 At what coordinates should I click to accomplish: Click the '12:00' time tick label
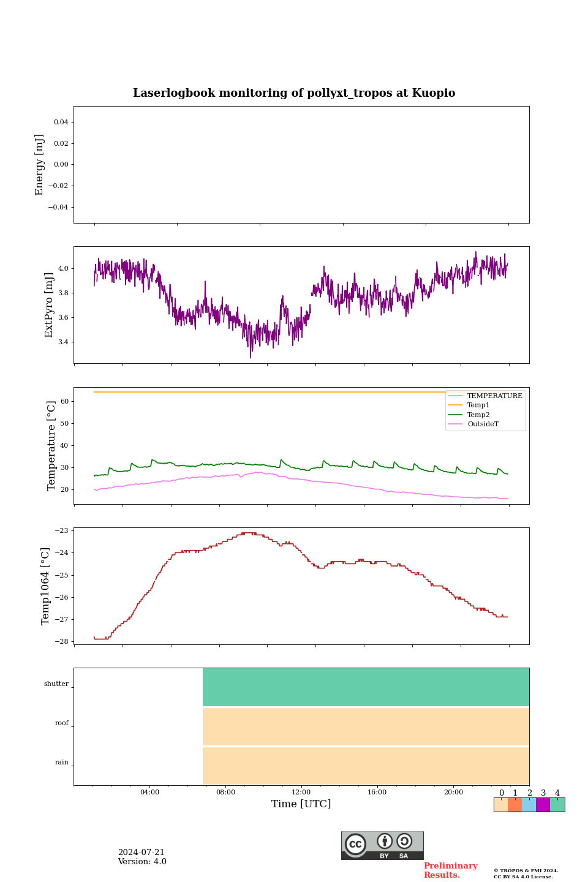[x=301, y=793]
